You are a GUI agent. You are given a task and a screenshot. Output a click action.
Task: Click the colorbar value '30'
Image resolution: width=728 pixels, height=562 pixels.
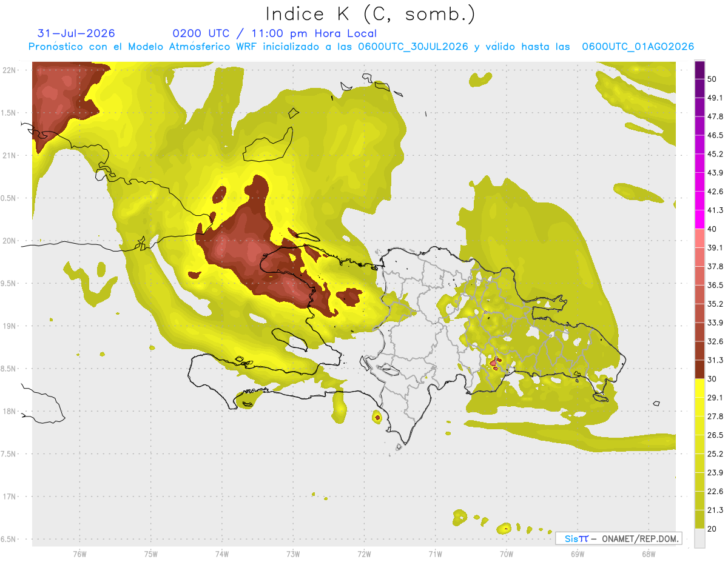tap(712, 379)
